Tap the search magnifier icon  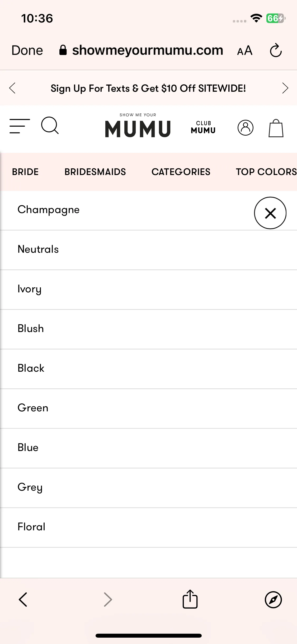[50, 126]
